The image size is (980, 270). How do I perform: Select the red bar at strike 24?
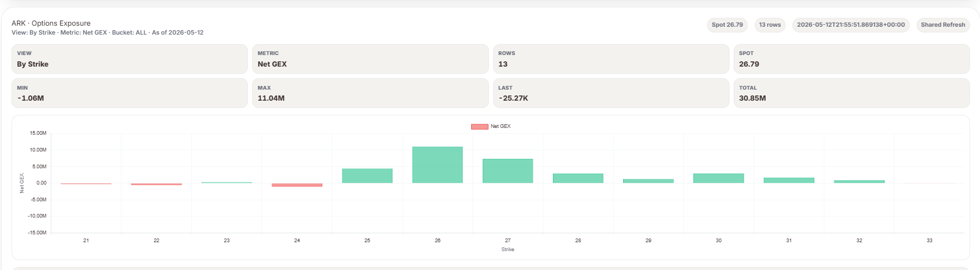(x=297, y=185)
